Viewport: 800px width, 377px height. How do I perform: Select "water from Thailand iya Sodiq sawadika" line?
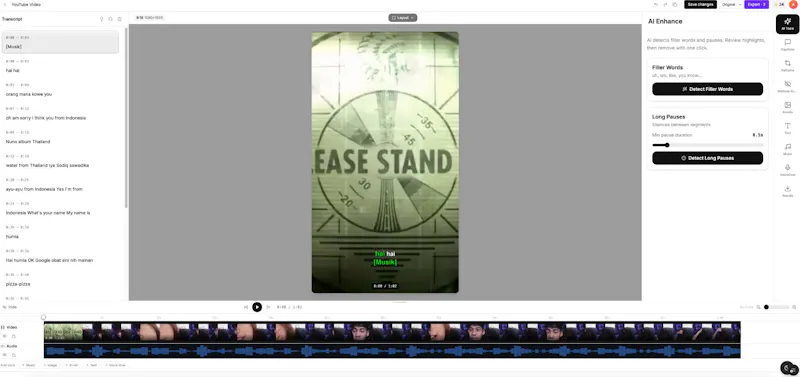(x=60, y=161)
